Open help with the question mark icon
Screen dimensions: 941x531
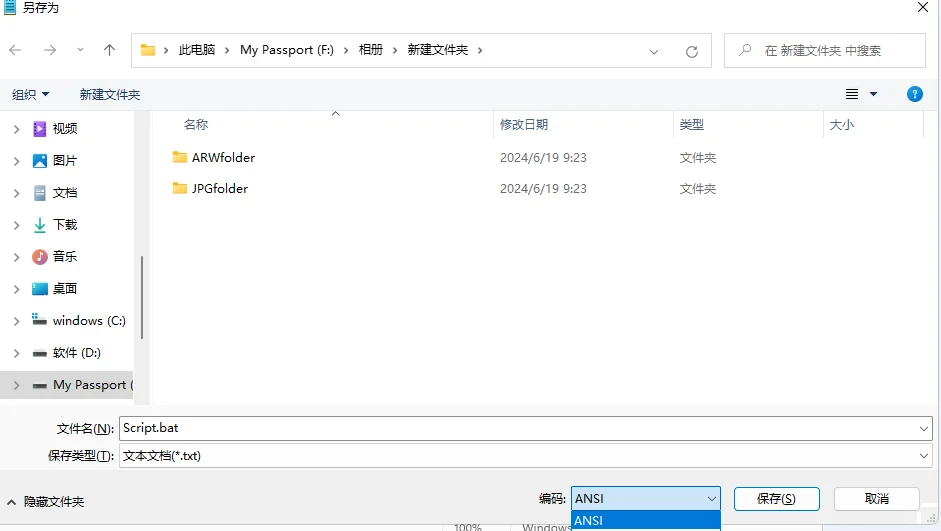[x=915, y=94]
